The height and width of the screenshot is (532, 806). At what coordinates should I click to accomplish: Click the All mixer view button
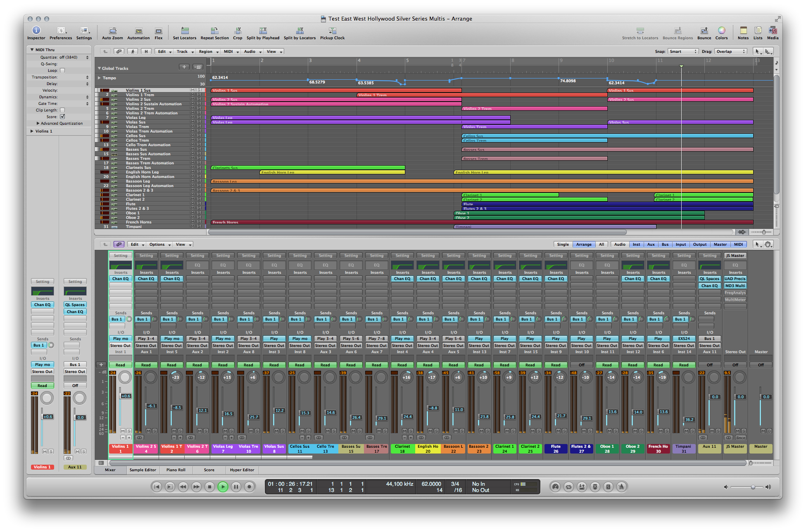pyautogui.click(x=602, y=245)
